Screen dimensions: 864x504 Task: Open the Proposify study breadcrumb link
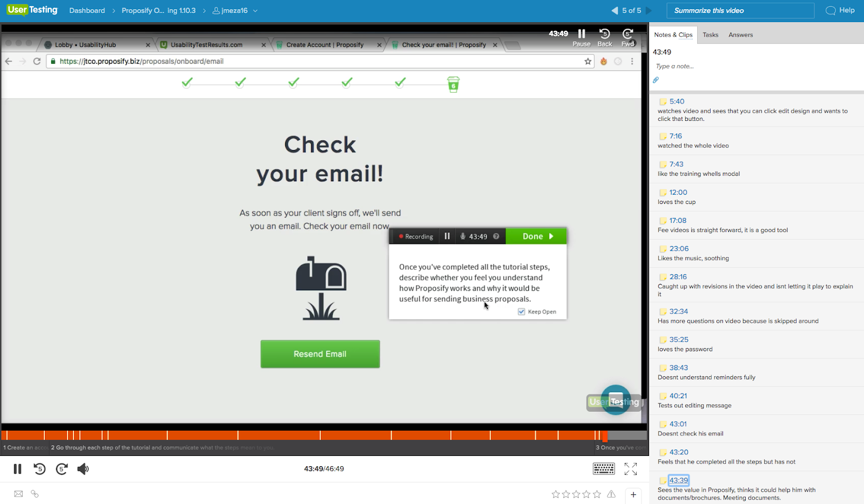[159, 10]
